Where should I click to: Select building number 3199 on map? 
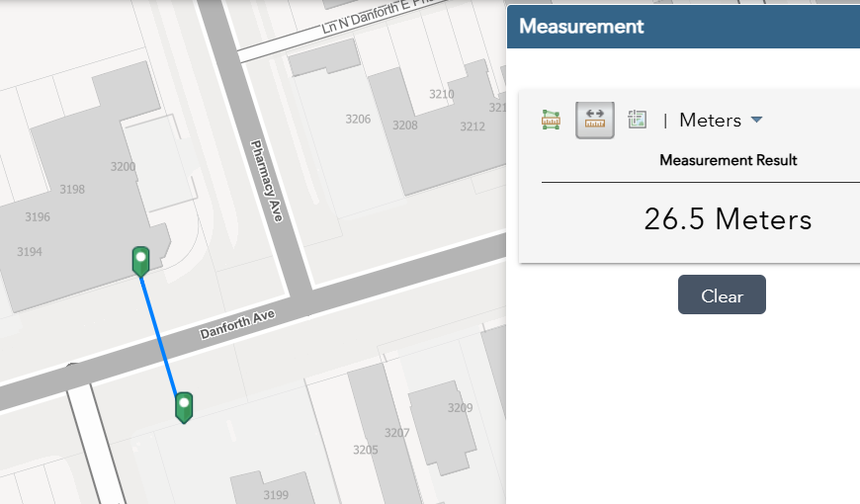(276, 494)
